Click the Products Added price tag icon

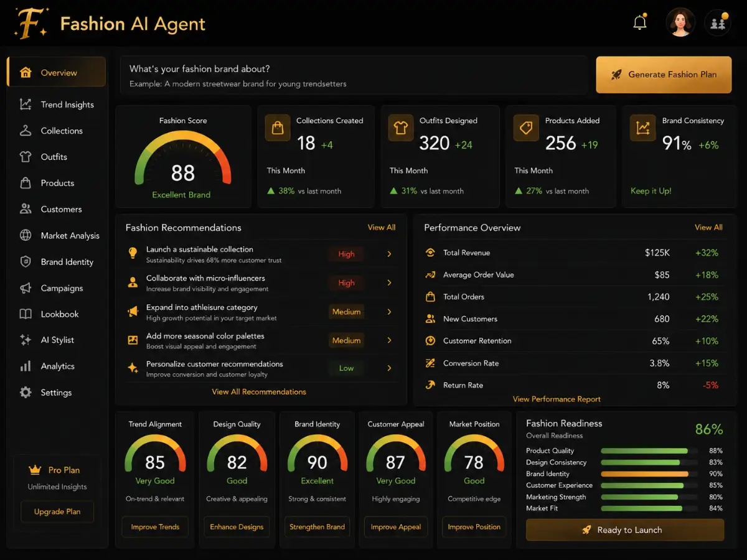point(526,128)
